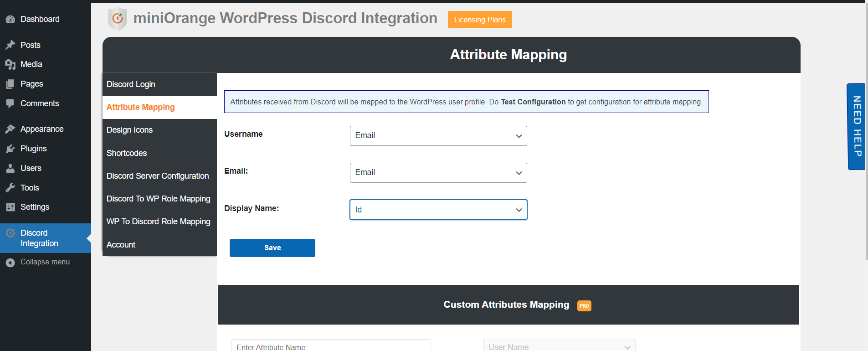Open the Display Name dropdown showing Id
The height and width of the screenshot is (351, 868).
438,210
